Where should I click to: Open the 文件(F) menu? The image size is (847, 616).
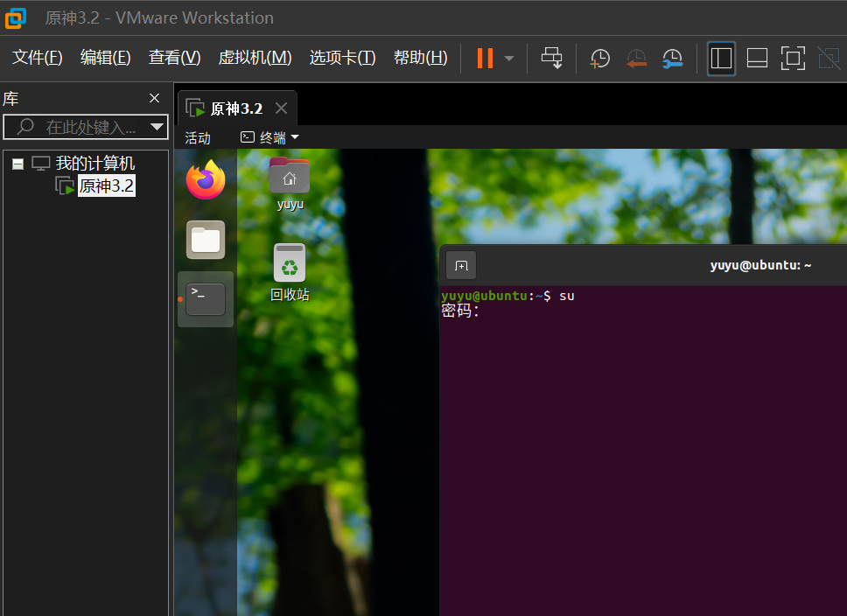[37, 58]
